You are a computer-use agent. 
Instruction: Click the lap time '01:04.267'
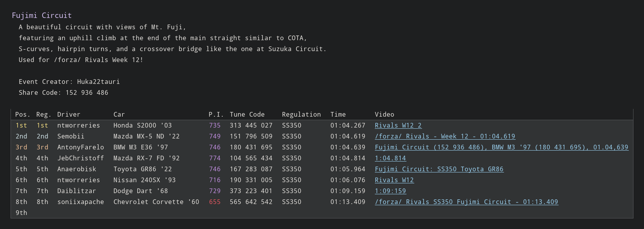[348, 125]
